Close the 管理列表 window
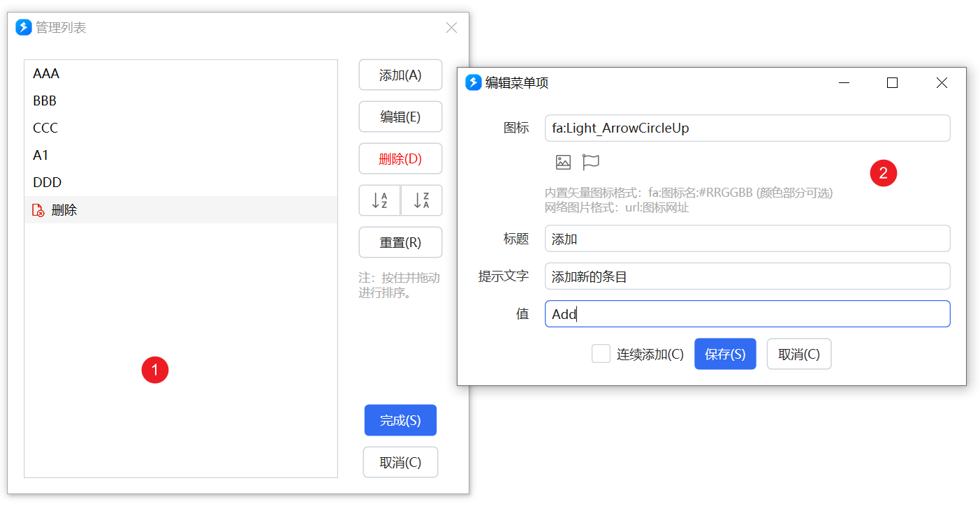980x513 pixels. click(x=451, y=27)
